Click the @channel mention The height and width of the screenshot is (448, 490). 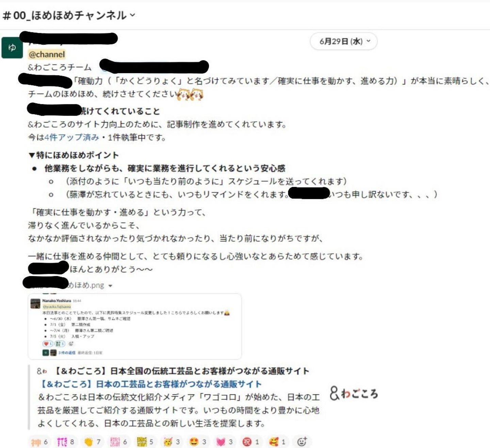47,54
